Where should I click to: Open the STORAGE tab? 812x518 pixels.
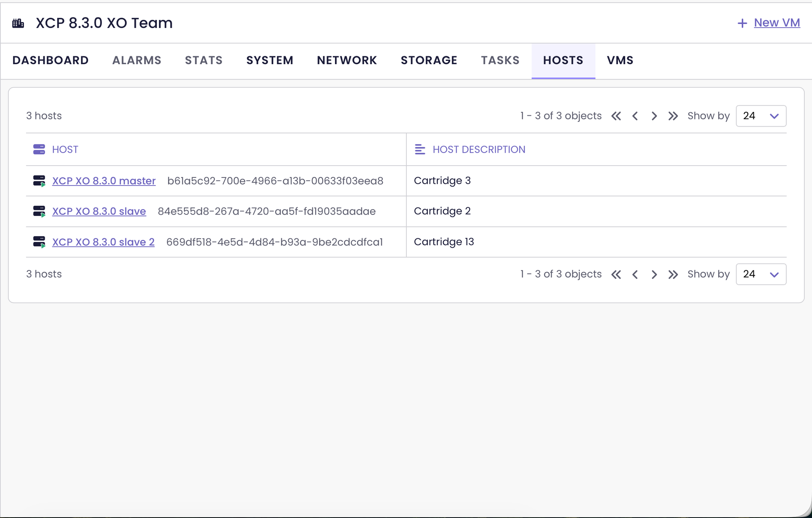pos(429,60)
